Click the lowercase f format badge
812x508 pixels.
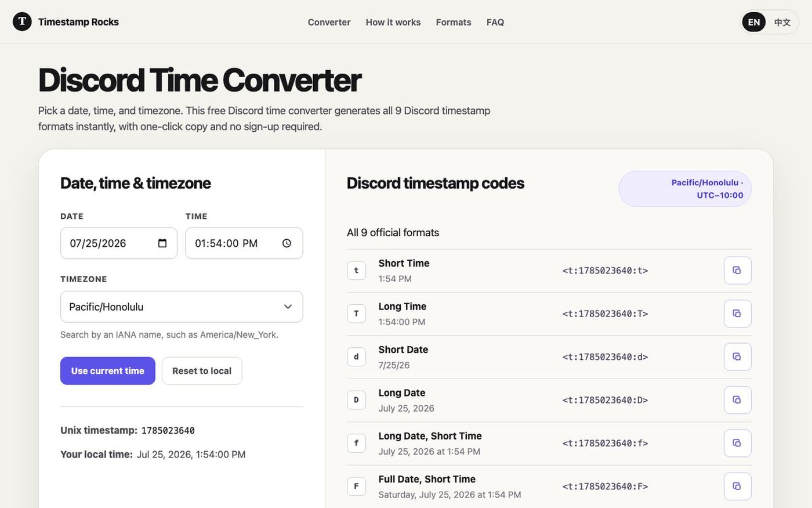coord(356,443)
